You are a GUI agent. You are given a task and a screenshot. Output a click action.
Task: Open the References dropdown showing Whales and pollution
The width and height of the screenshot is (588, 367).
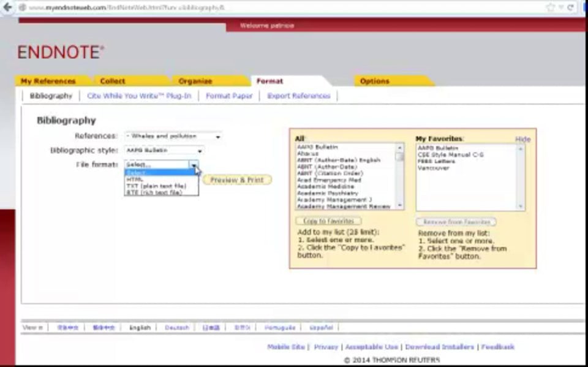(x=173, y=136)
